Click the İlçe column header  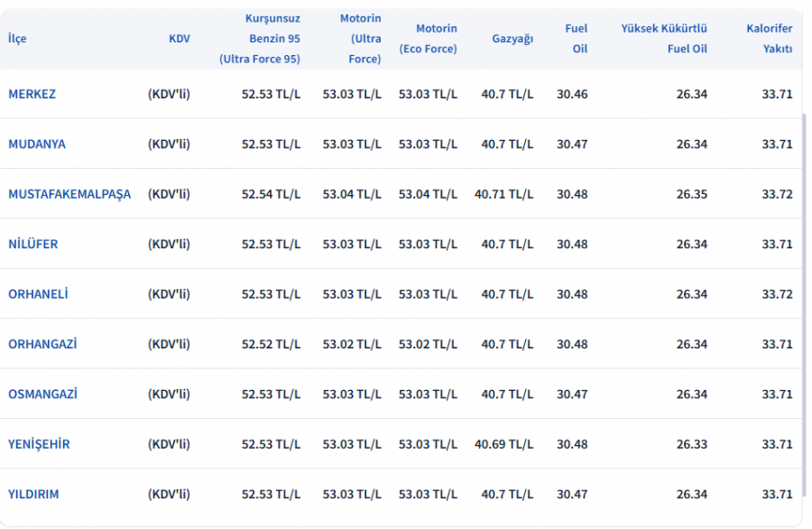[17, 38]
